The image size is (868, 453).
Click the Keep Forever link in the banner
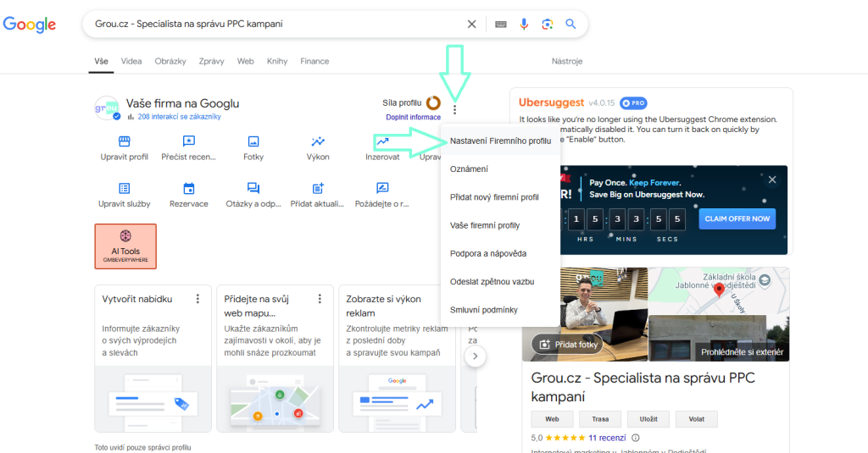[655, 183]
